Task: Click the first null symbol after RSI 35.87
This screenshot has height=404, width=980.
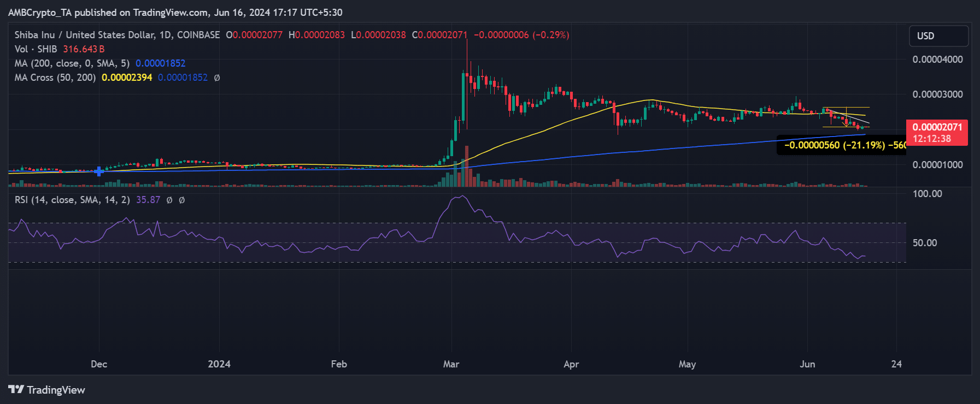Action: (x=169, y=200)
